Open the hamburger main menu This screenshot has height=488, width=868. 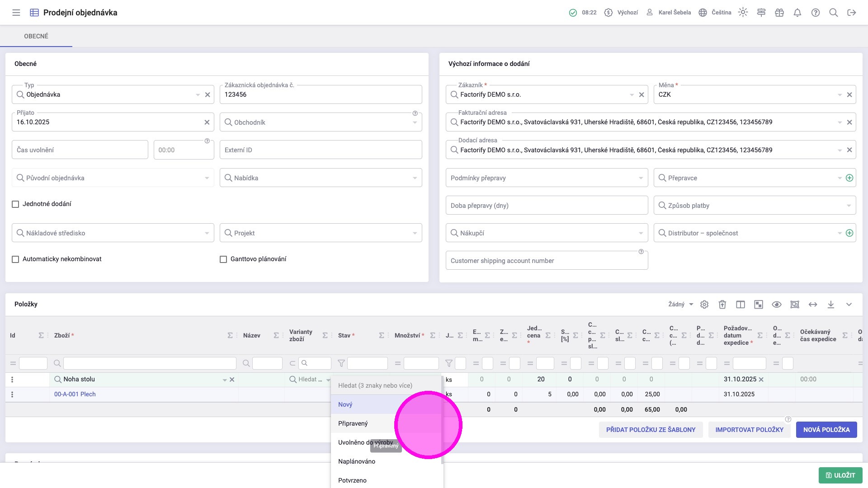click(16, 13)
